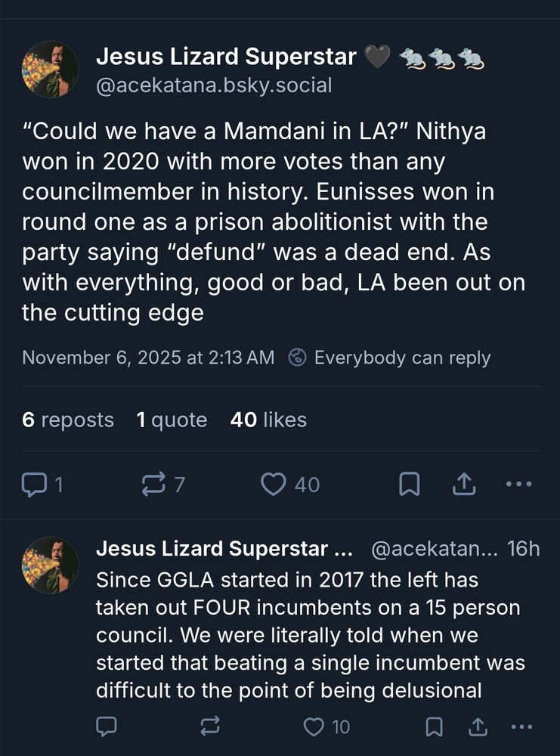Open more options on main post
This screenshot has height=756, width=560.
tap(518, 485)
